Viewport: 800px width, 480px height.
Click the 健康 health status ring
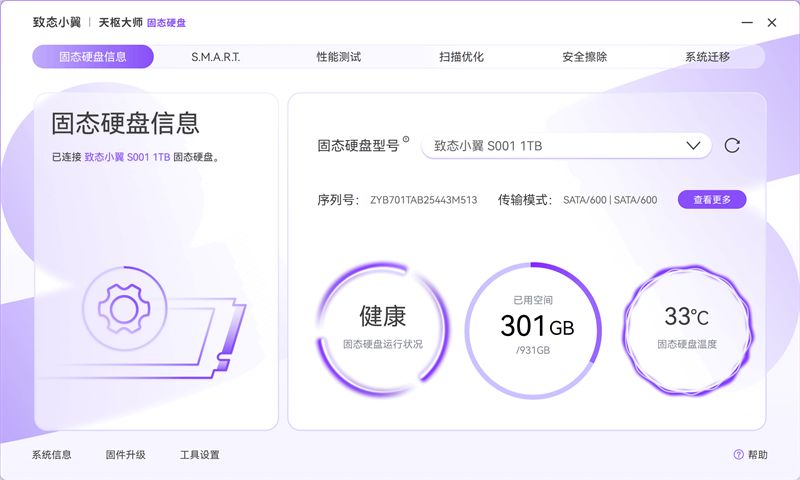[x=383, y=330]
